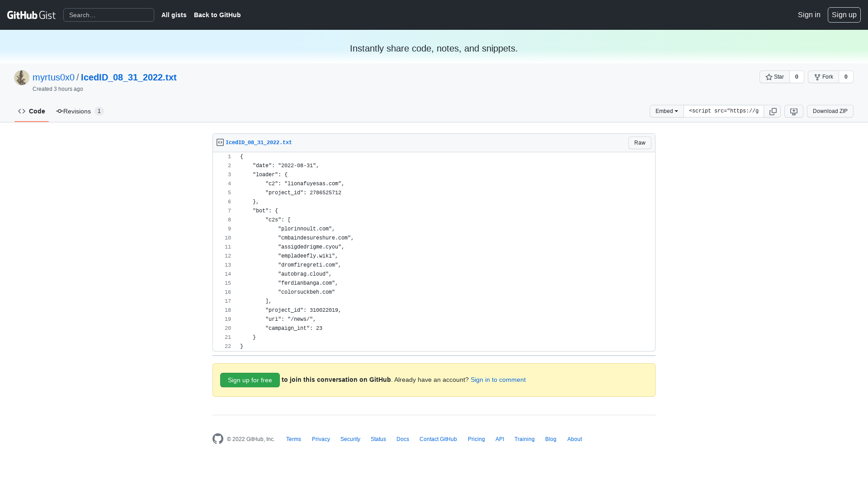Screen dimensions: 868x488
Task: Click the code brackets icon beside IcedID_08_31_2022.txt
Action: (x=220, y=142)
